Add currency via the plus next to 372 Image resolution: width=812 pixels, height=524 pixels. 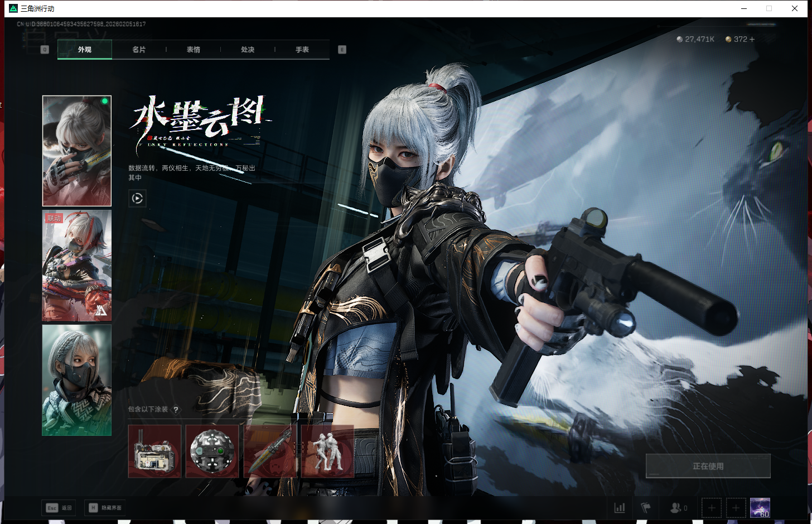pos(752,39)
